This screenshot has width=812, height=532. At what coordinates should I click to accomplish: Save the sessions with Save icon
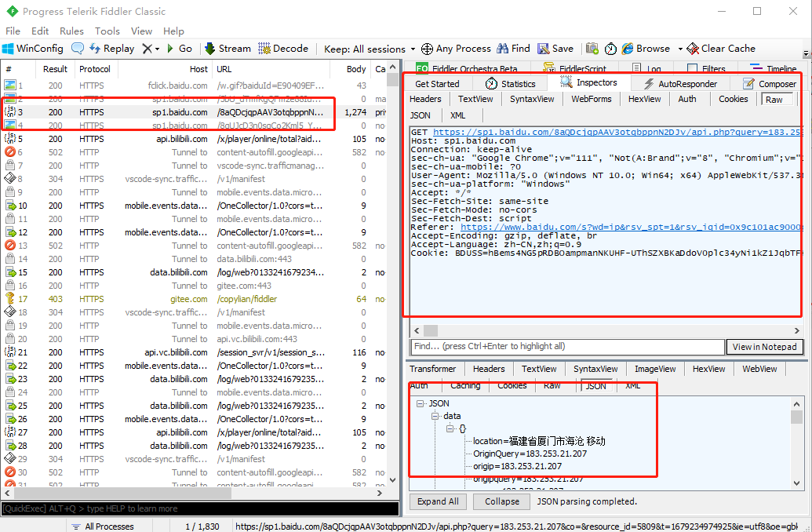555,49
